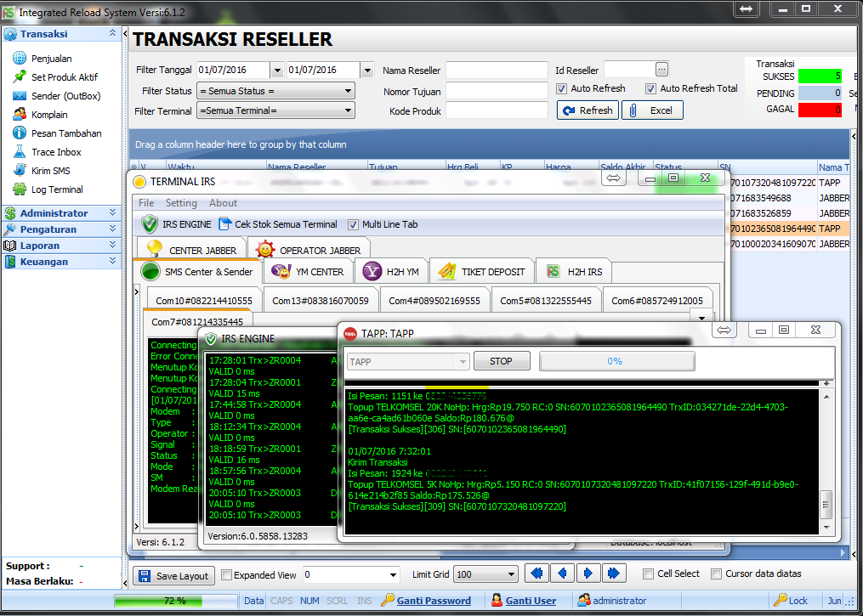Click the Nama Reseller input field
This screenshot has height=616, width=863.
497,70
